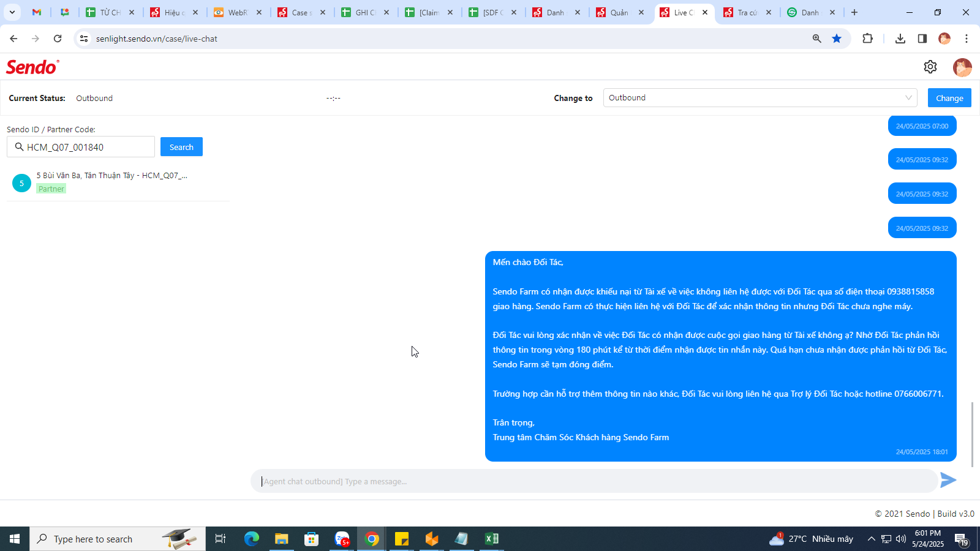Open the Extensions puzzle icon

[867, 39]
